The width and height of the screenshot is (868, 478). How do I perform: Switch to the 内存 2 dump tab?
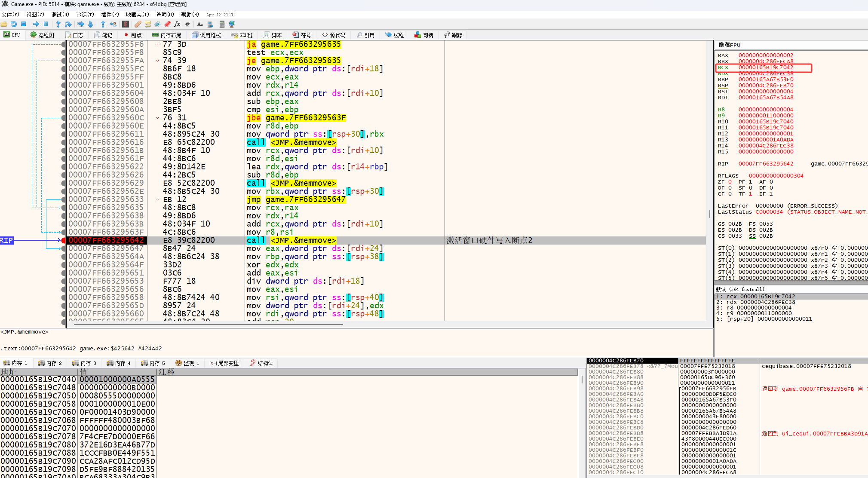coord(50,363)
